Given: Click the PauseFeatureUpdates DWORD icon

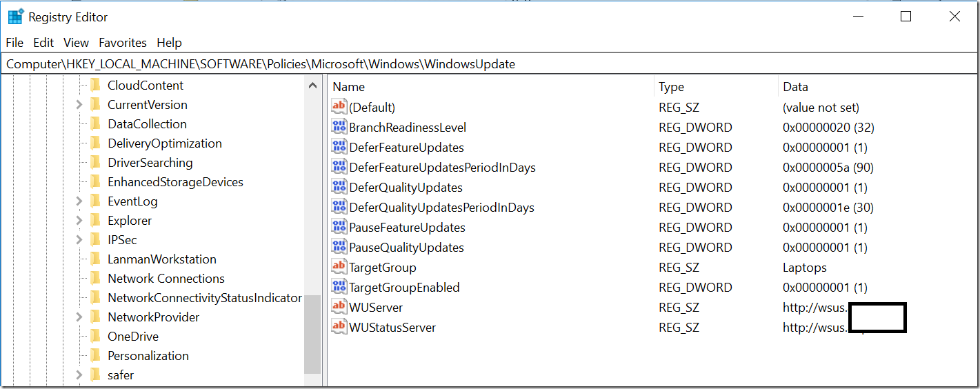Looking at the screenshot, I should 339,227.
